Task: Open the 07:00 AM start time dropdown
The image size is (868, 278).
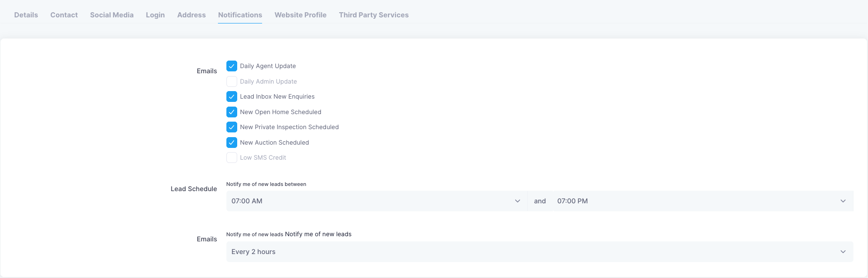Action: pyautogui.click(x=371, y=201)
